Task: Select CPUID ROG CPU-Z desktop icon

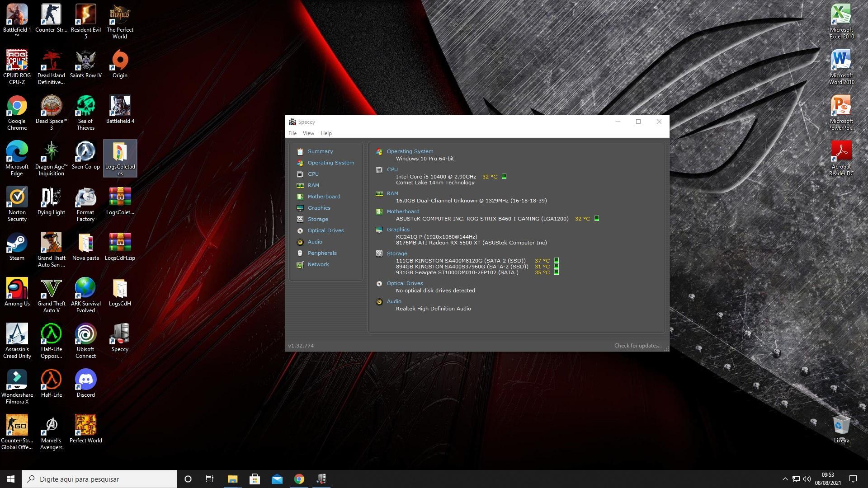Action: click(17, 66)
